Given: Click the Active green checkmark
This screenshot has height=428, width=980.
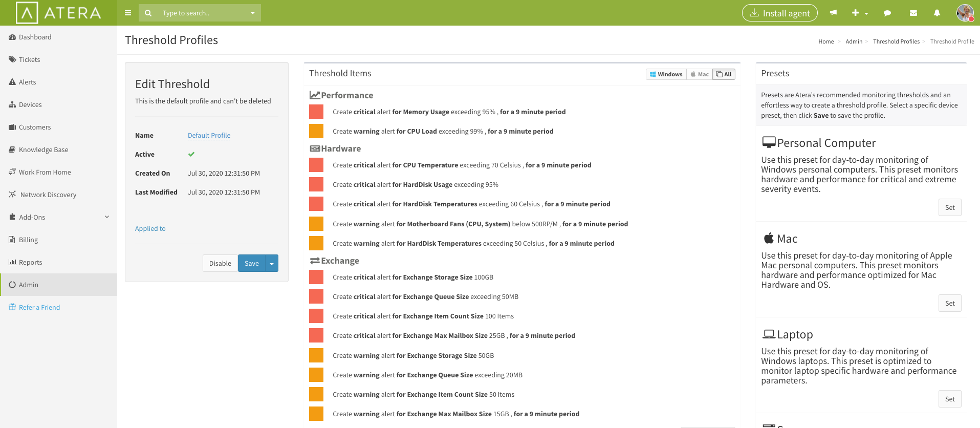Looking at the screenshot, I should coord(191,154).
